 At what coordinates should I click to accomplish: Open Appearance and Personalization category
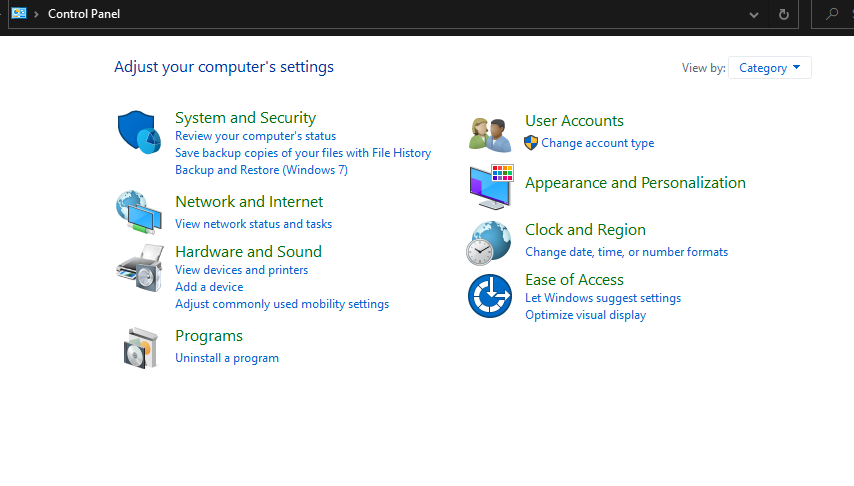635,183
